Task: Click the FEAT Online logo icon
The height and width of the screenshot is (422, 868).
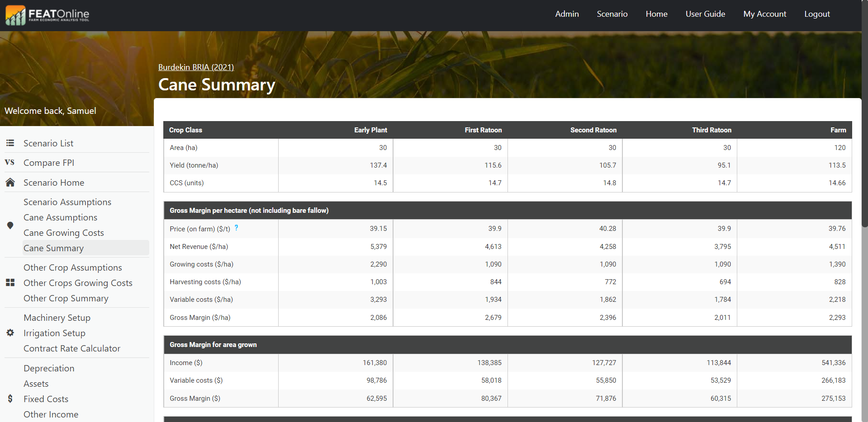Action: 15,15
